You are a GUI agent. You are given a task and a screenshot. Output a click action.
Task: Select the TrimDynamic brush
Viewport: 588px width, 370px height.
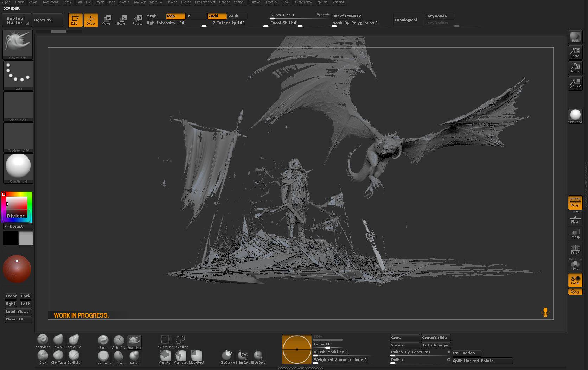pyautogui.click(x=103, y=357)
